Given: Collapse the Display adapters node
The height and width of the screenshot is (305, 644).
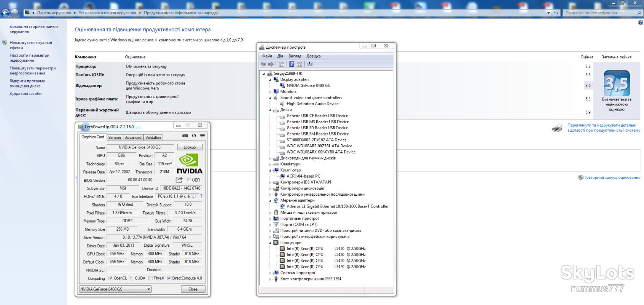Looking at the screenshot, I should pos(270,80).
